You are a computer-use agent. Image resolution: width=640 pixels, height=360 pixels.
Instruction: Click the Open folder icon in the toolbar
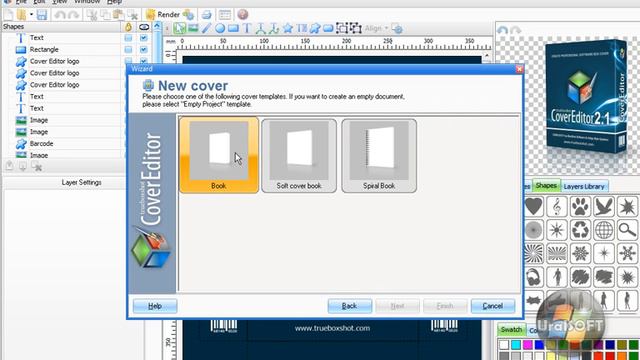tap(21, 15)
